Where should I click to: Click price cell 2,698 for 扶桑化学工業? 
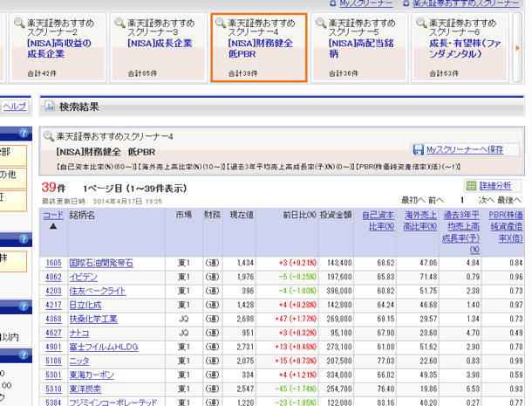[239, 319]
